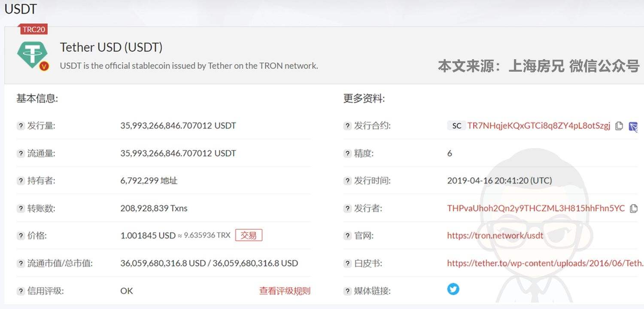Click the help icon beside 流通量

click(21, 153)
